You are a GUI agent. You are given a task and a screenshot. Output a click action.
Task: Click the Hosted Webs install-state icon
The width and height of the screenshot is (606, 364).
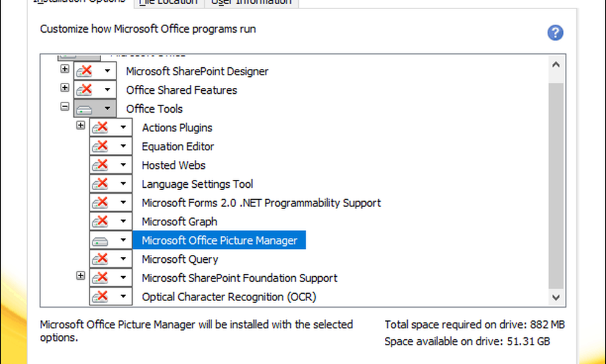(101, 165)
